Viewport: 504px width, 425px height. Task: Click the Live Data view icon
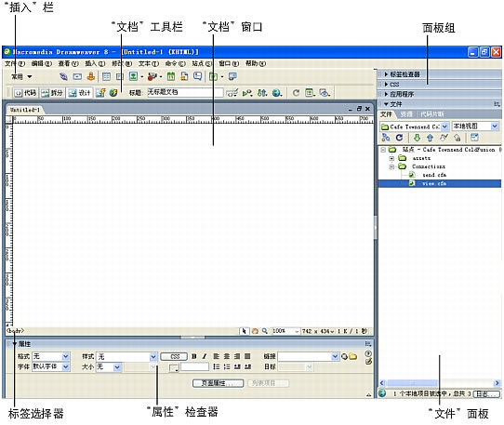[x=100, y=93]
